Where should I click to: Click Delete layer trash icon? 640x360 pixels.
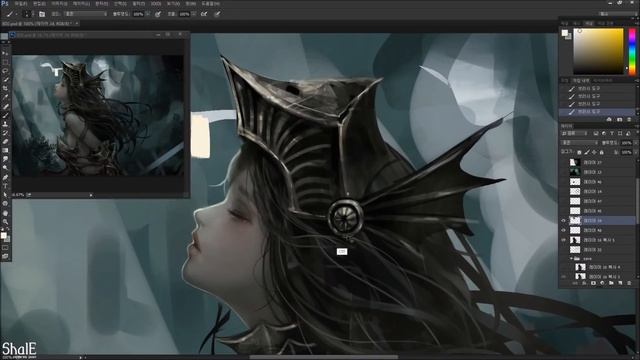pyautogui.click(x=629, y=283)
